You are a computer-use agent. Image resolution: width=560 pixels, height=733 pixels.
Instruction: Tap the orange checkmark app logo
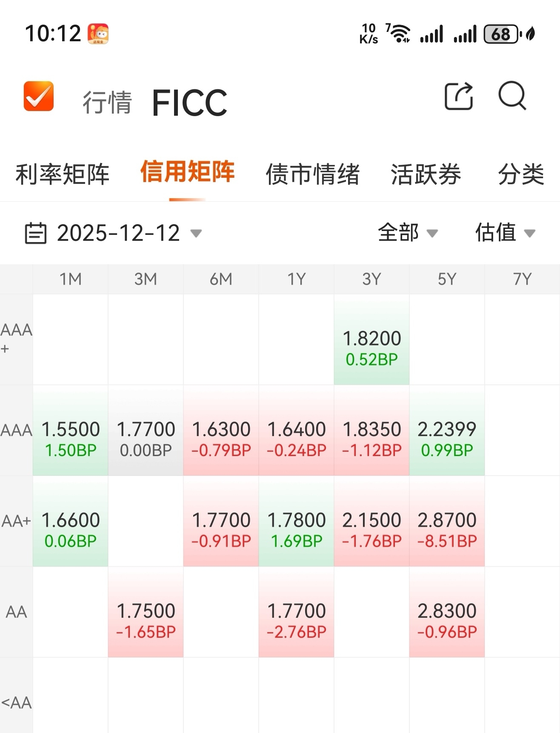click(x=39, y=96)
